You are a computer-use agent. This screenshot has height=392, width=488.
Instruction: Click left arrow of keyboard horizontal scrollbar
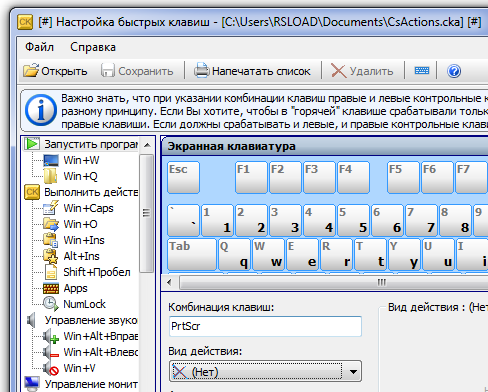point(169,283)
